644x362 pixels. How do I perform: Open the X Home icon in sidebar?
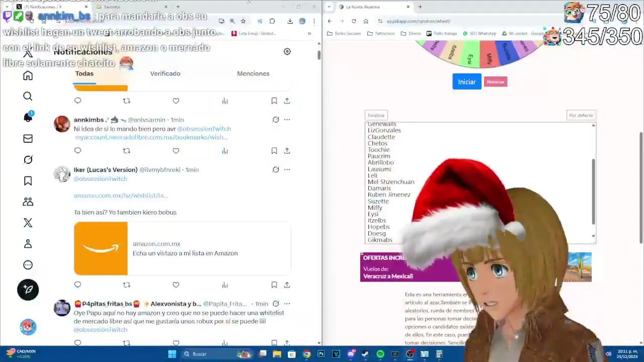point(28,75)
